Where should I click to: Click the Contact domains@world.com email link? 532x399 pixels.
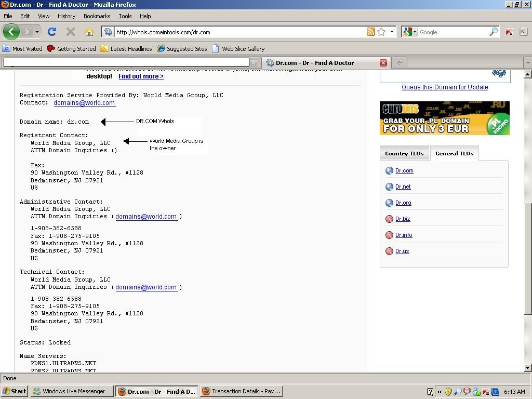tap(84, 103)
